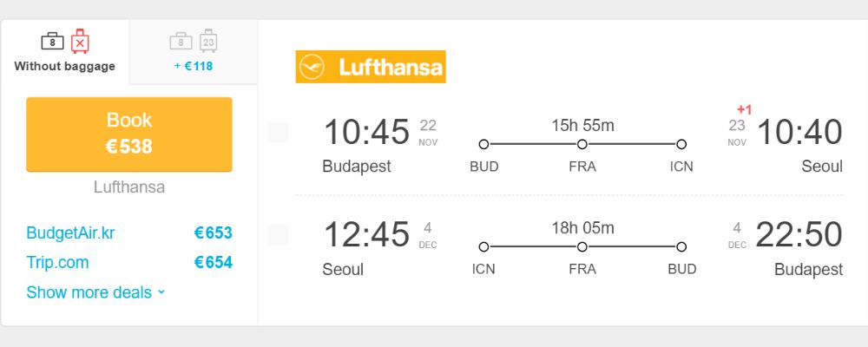868x347 pixels.
Task: Click the FRA stopover dot on return route
Action: pyautogui.click(x=582, y=247)
